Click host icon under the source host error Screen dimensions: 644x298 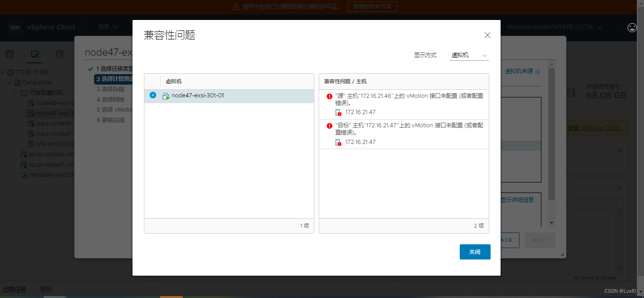tap(338, 113)
